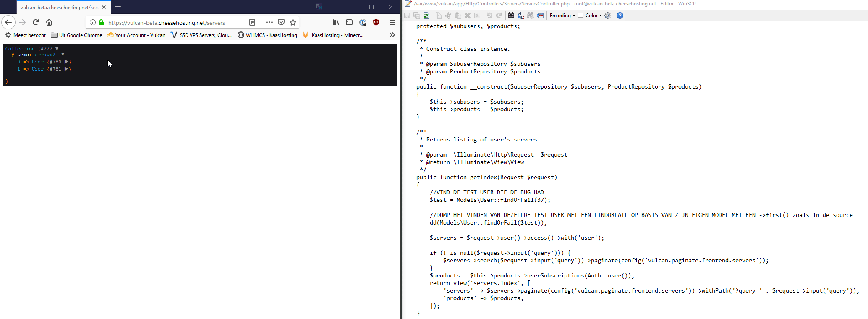The image size is (868, 319).
Task: Tick the Color checkbox in editor toolbar
Action: tap(580, 16)
